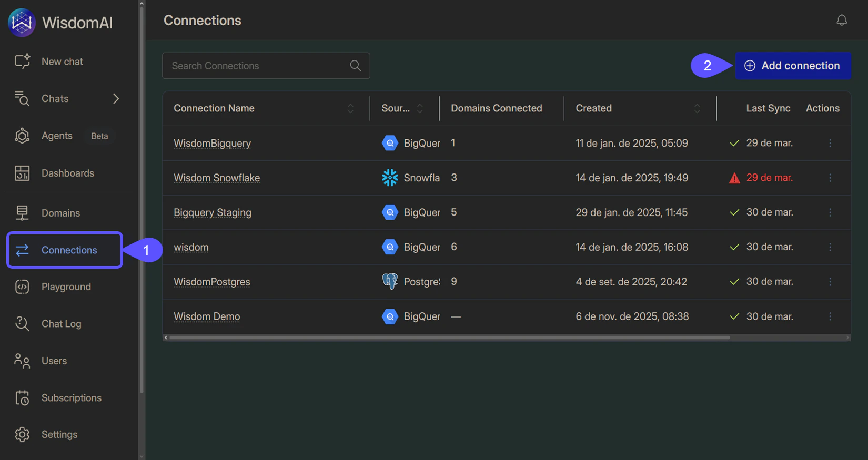Click the Users people icon
This screenshot has height=460, width=868.
22,361
